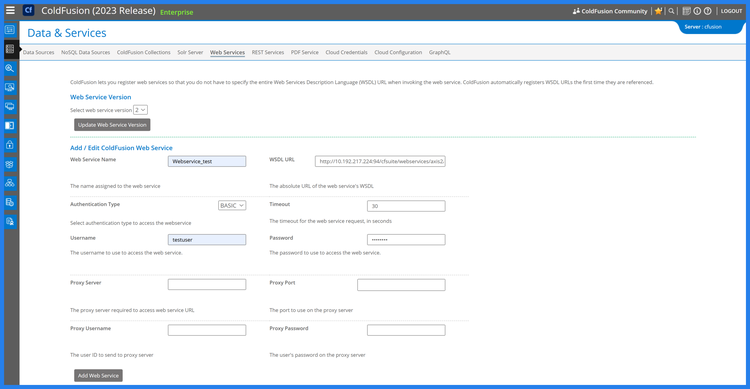
Task: Switch to Data Sources tab
Action: tap(38, 52)
